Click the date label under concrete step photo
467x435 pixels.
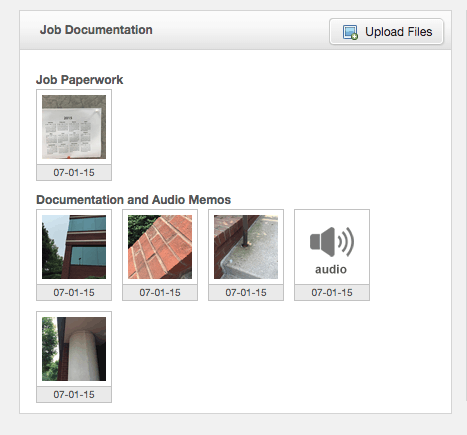[246, 292]
